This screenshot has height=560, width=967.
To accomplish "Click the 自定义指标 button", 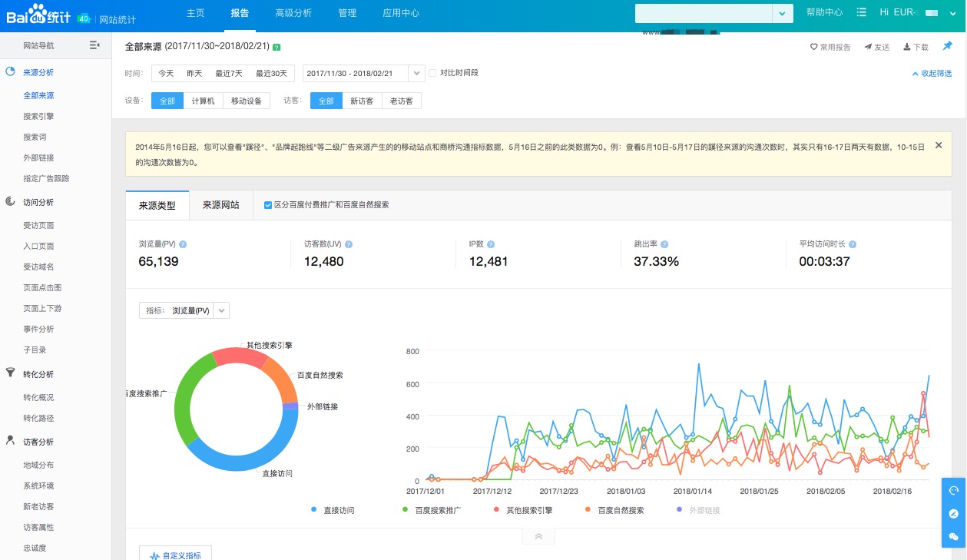I will click(175, 554).
